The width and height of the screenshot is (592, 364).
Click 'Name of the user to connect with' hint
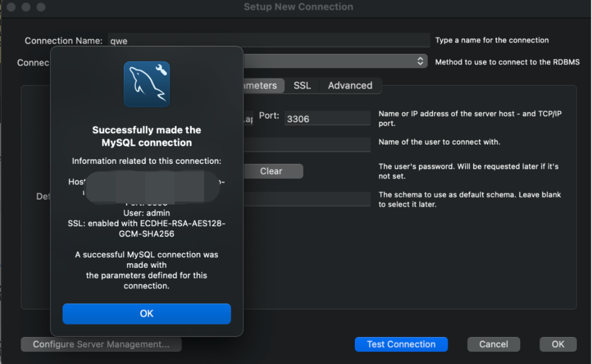439,142
